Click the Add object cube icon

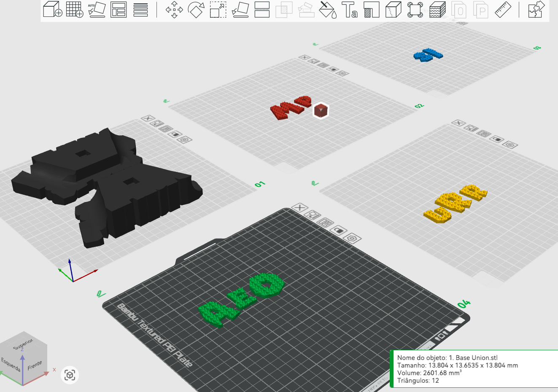pos(53,9)
